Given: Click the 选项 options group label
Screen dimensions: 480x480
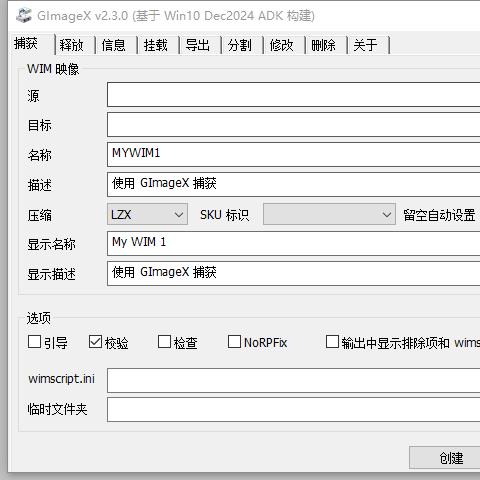Looking at the screenshot, I should tap(39, 318).
